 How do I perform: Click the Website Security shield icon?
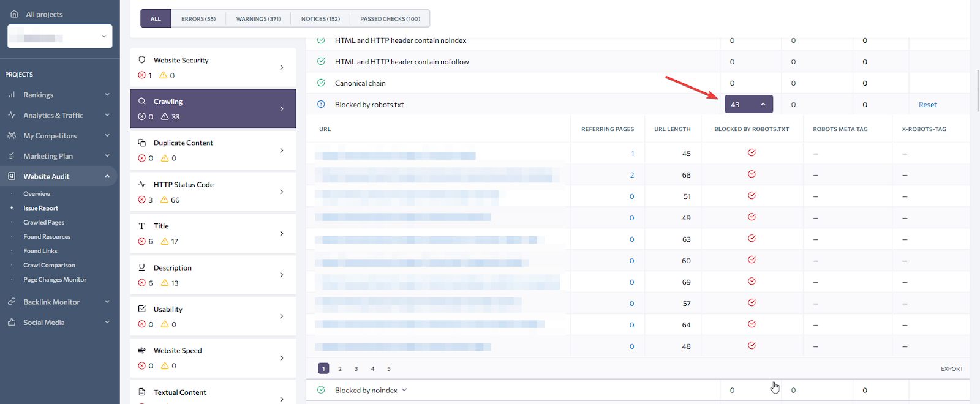coord(142,60)
